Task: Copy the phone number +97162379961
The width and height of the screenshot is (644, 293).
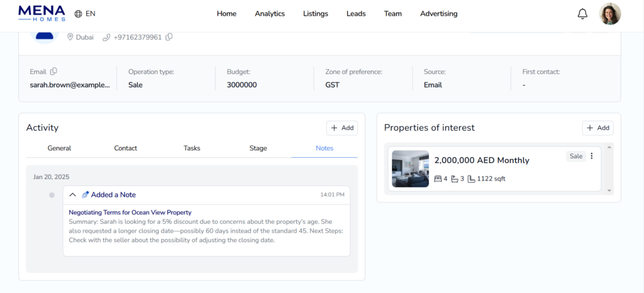Action: 169,37
